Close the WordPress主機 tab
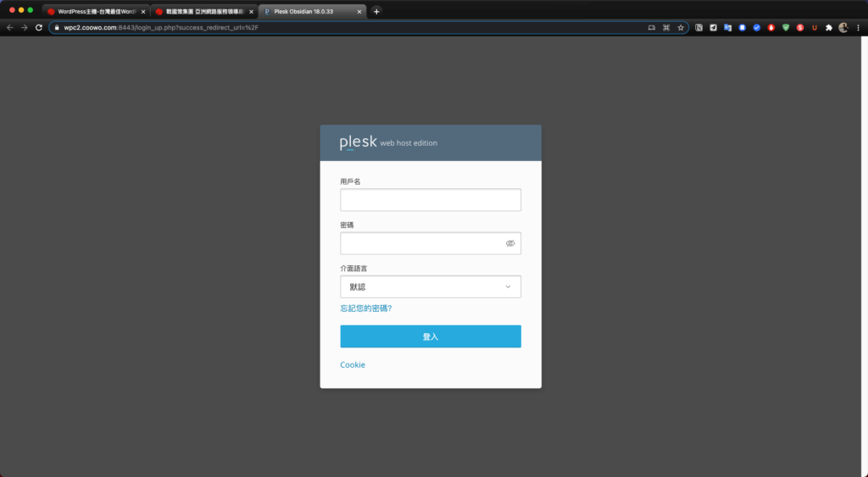The width and height of the screenshot is (868, 477). (142, 12)
